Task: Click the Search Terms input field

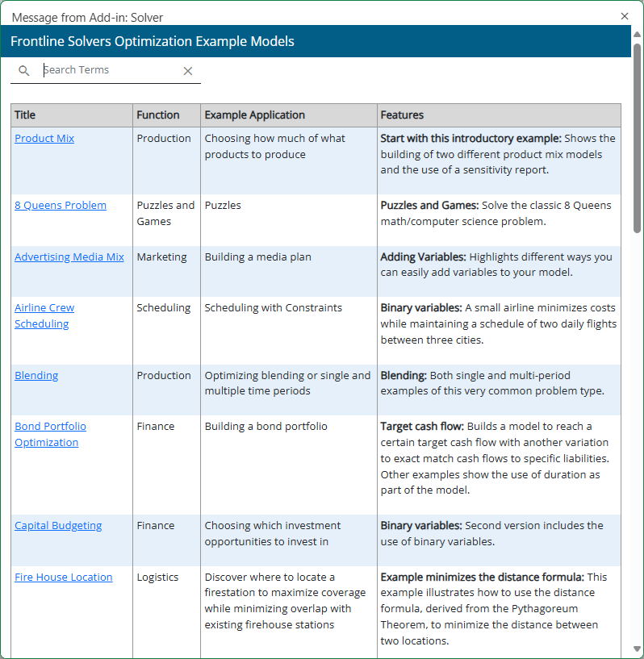Action: pyautogui.click(x=109, y=70)
